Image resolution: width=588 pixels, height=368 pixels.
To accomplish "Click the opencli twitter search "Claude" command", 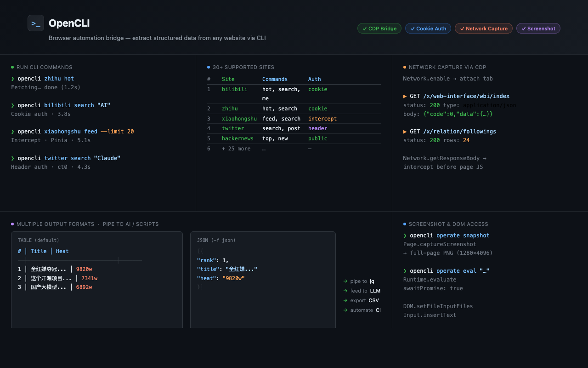I will point(66,158).
